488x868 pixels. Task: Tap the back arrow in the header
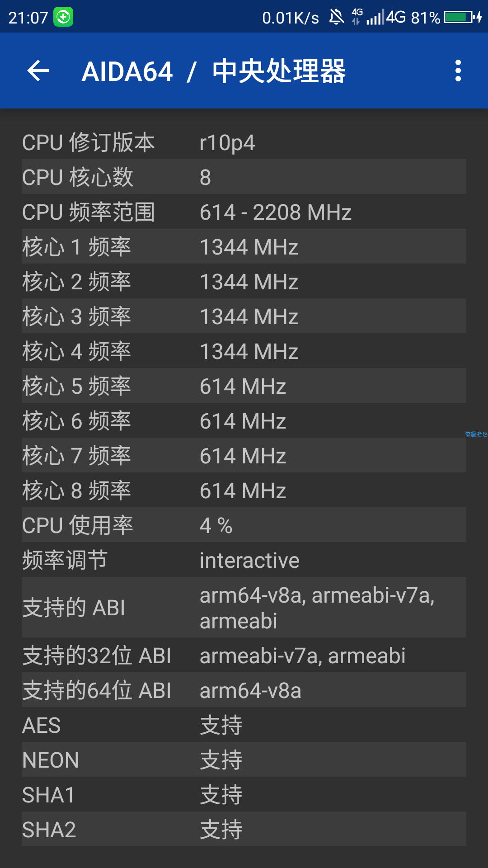point(38,71)
